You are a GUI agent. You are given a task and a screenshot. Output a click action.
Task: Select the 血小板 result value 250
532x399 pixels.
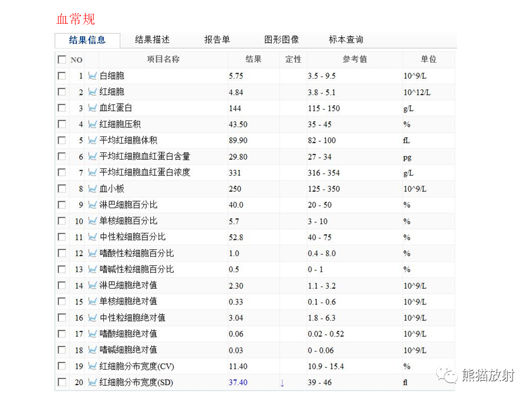[235, 189]
